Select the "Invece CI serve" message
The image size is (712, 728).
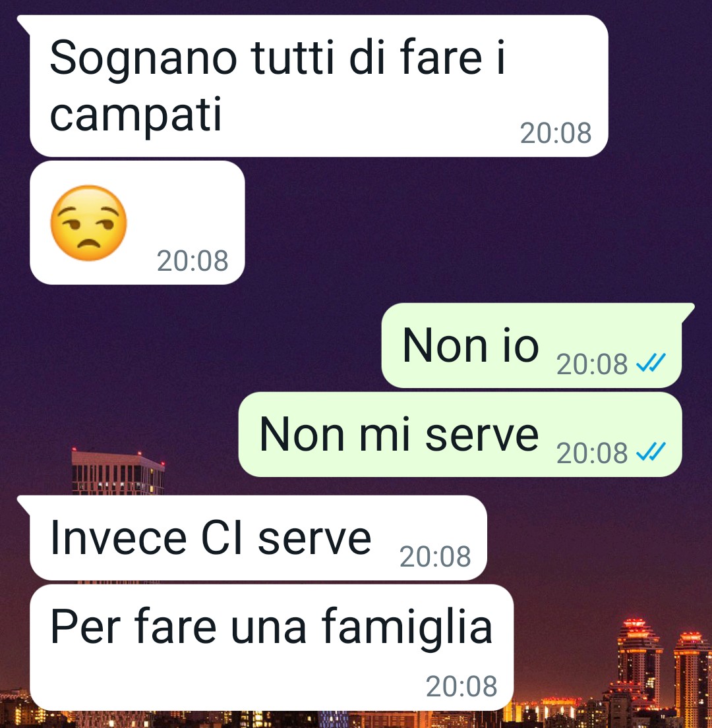258,538
